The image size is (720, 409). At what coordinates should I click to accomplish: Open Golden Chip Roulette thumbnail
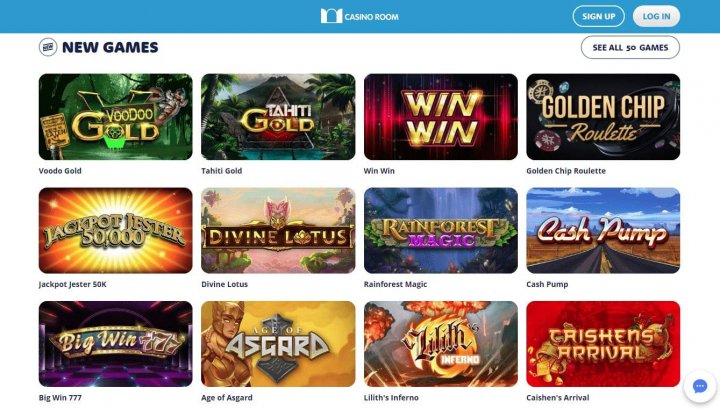(603, 117)
